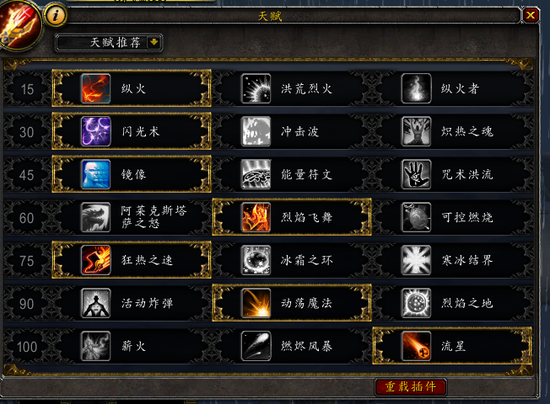The height and width of the screenshot is (404, 550).
Task: Click the fire specialization portrait icon
Action: tap(19, 25)
